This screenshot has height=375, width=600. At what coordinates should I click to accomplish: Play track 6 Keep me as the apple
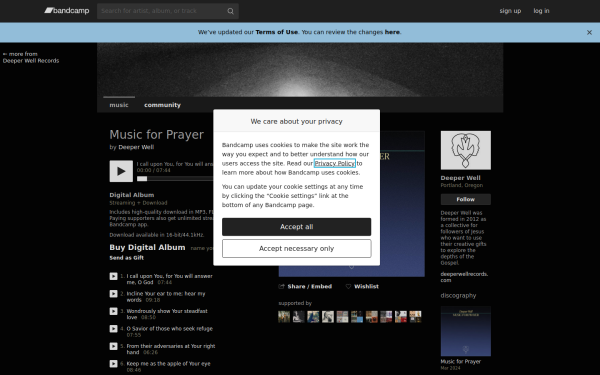[113, 364]
